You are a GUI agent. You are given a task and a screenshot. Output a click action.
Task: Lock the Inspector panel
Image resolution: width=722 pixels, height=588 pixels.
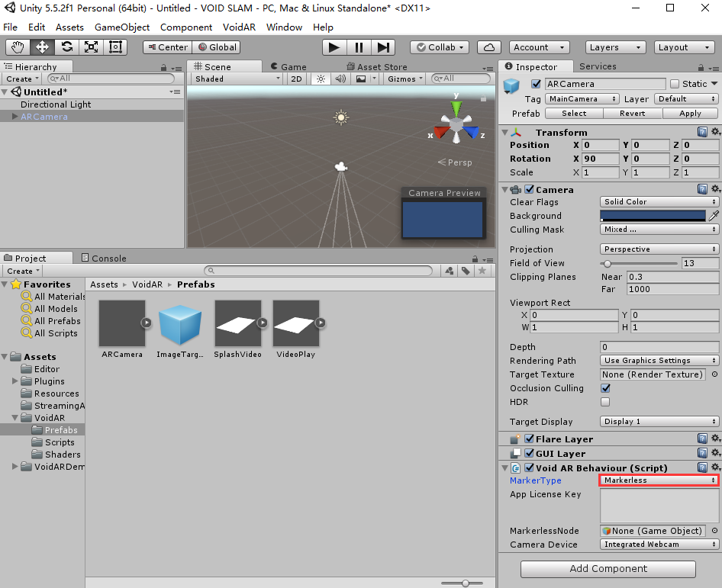(701, 68)
